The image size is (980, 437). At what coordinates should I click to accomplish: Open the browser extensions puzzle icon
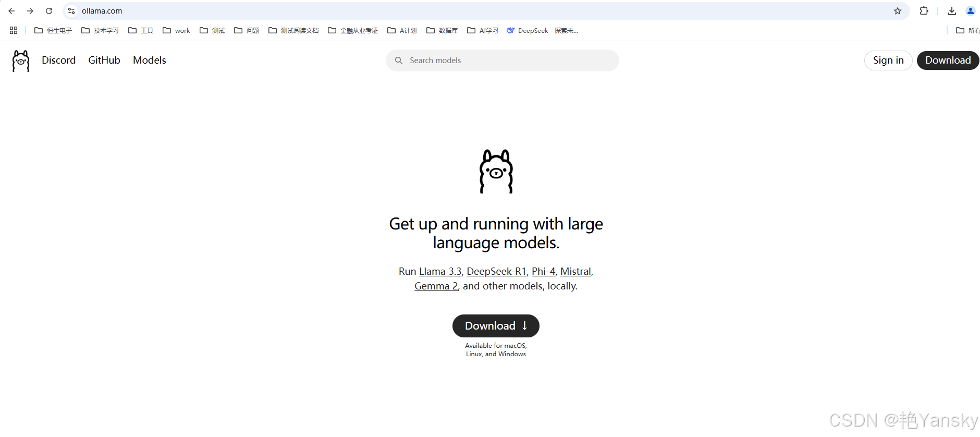(x=924, y=11)
